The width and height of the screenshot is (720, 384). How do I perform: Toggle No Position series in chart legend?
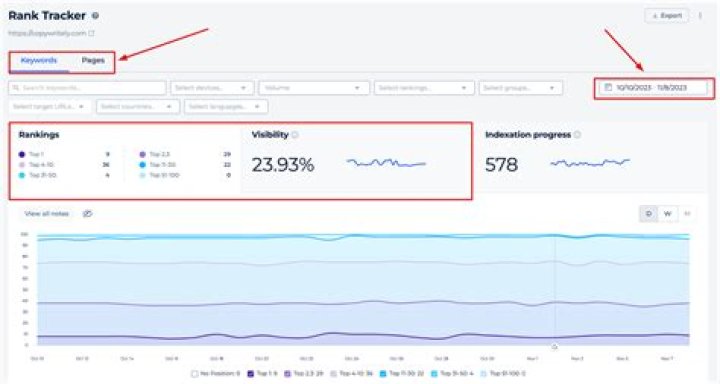click(x=215, y=374)
